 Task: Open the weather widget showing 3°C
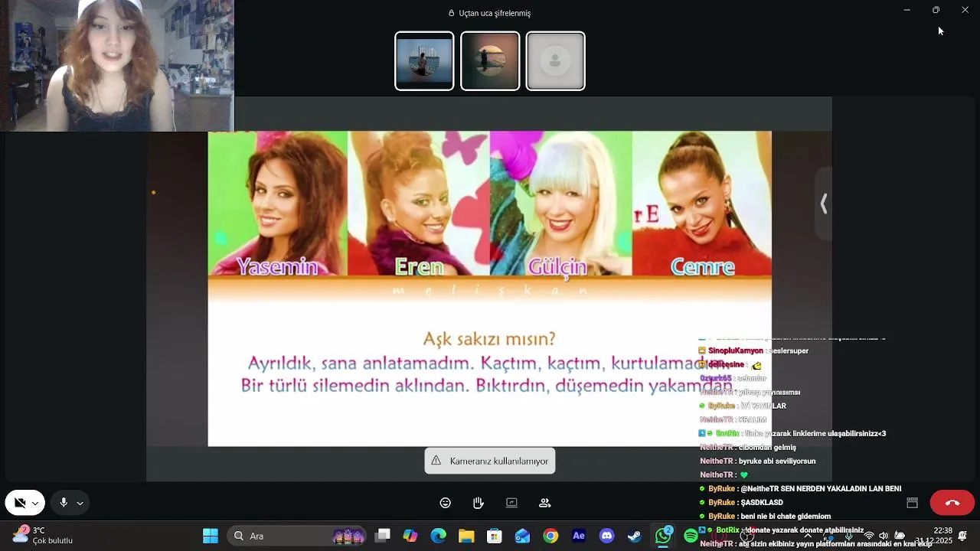(43, 535)
